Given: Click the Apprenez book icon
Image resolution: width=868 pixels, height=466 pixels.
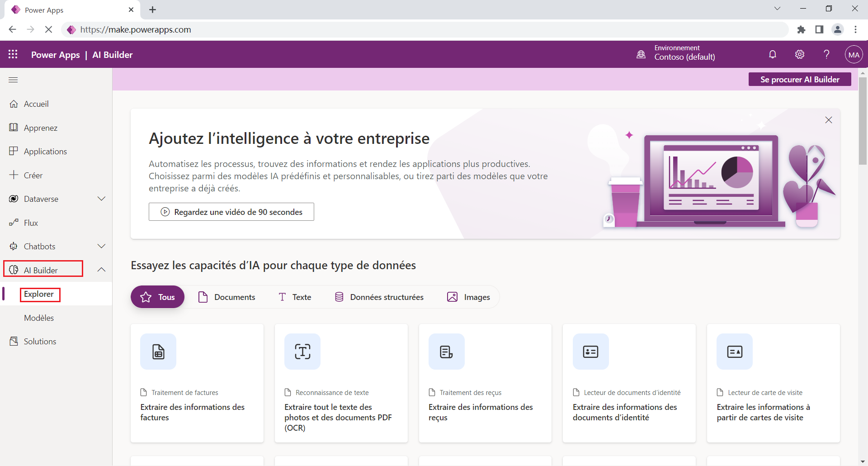Looking at the screenshot, I should click(14, 127).
